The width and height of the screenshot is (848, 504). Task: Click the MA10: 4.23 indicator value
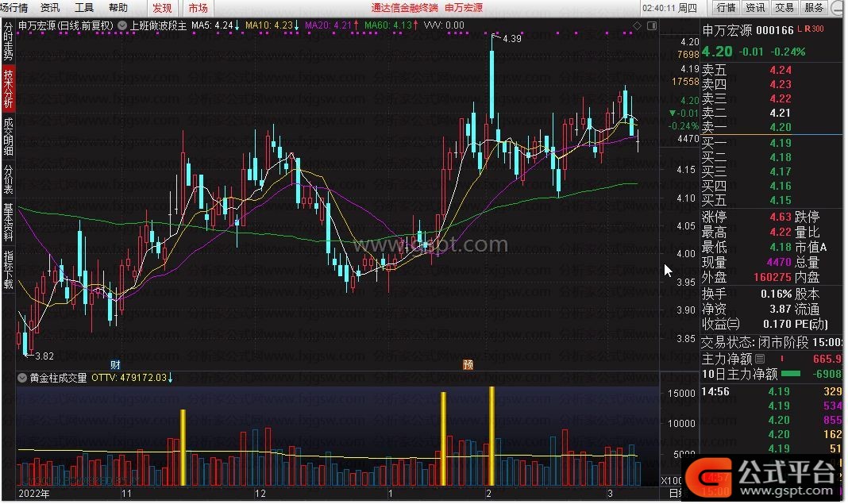[272, 25]
